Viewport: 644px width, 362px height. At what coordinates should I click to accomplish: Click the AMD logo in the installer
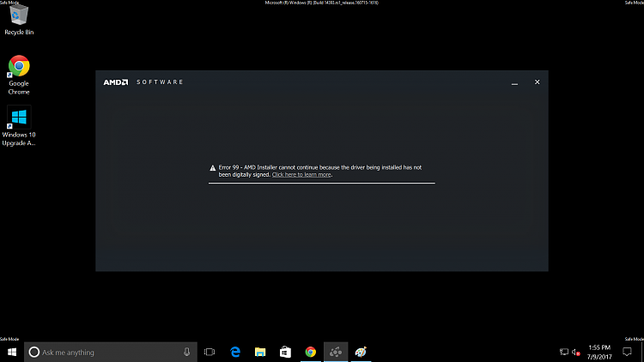[x=116, y=82]
